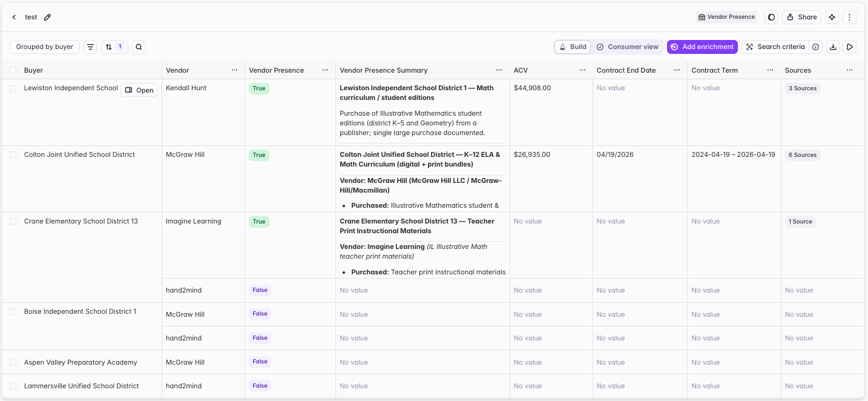Click the 3 Sources badge for Lewiston
This screenshot has height=401, width=868.
point(803,88)
